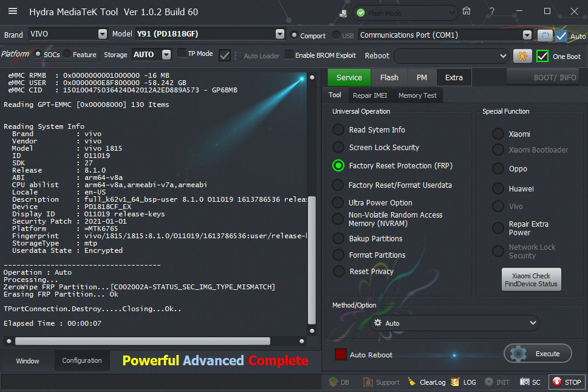
Task: Open the hamburger menu at top left
Action: (x=13, y=12)
